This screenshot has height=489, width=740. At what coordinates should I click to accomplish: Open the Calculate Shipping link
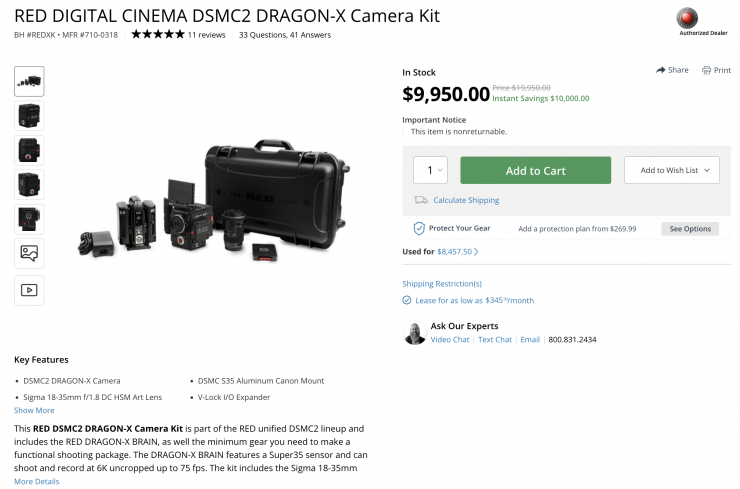pos(466,200)
